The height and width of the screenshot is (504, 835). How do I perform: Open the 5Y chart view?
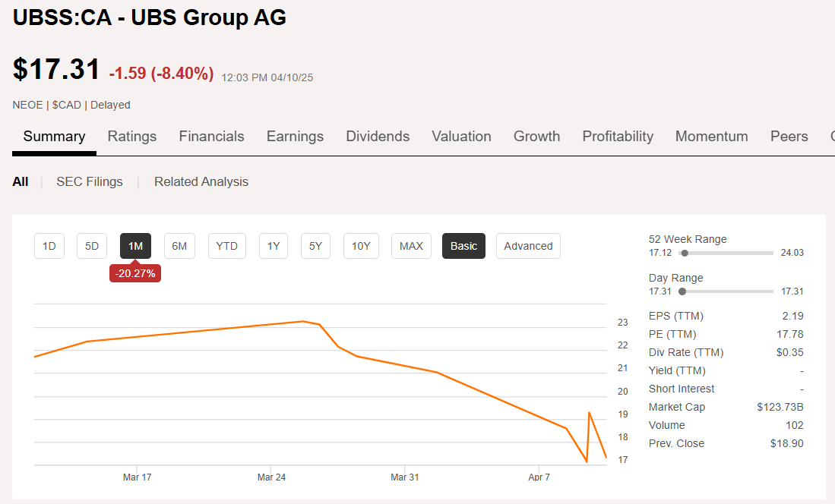click(x=315, y=245)
